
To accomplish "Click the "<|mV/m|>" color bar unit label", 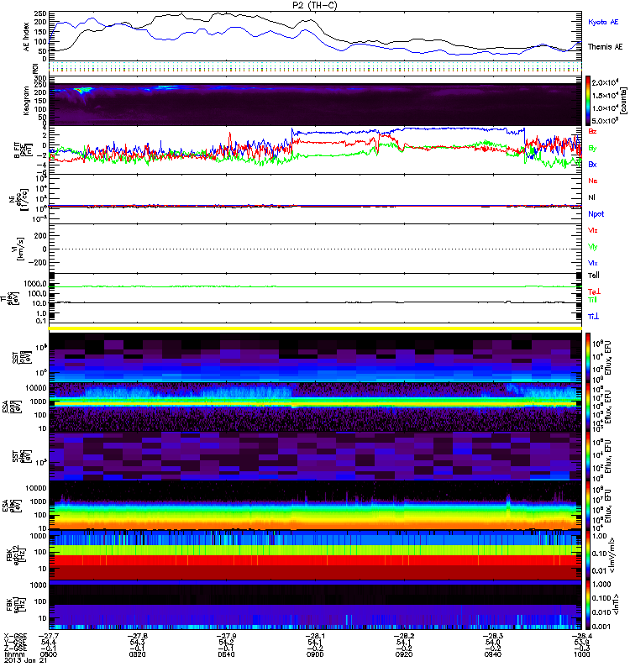I will (613, 555).
